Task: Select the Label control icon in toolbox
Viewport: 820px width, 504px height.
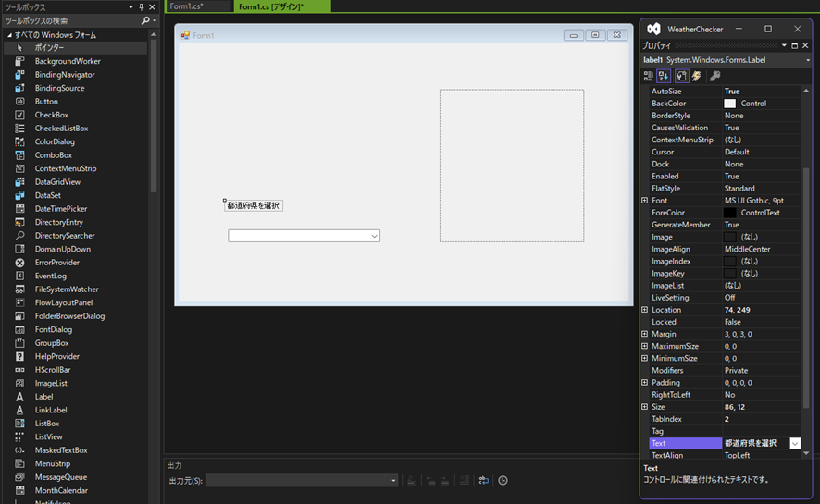Action: (x=19, y=397)
